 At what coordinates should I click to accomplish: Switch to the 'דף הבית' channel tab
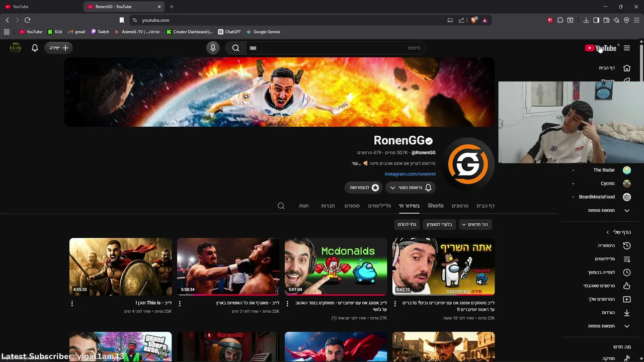(486, 206)
